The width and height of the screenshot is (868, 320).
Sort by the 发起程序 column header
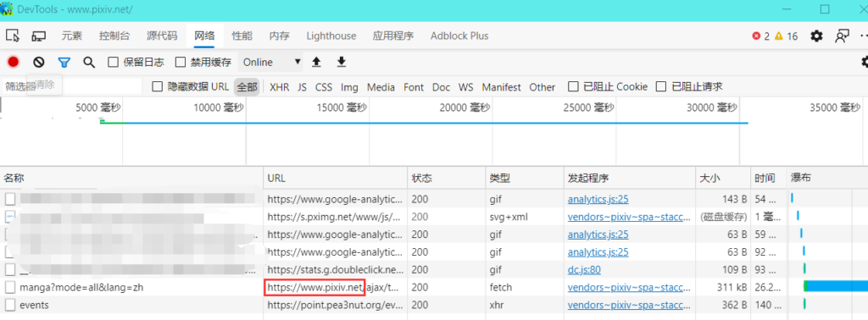point(630,179)
